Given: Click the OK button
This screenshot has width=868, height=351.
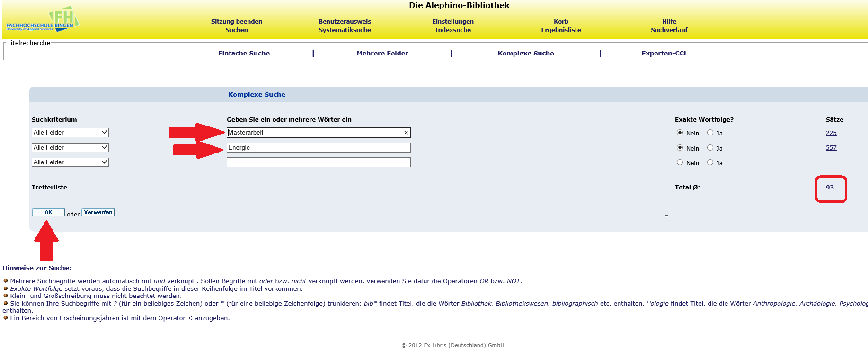Looking at the screenshot, I should 48,212.
